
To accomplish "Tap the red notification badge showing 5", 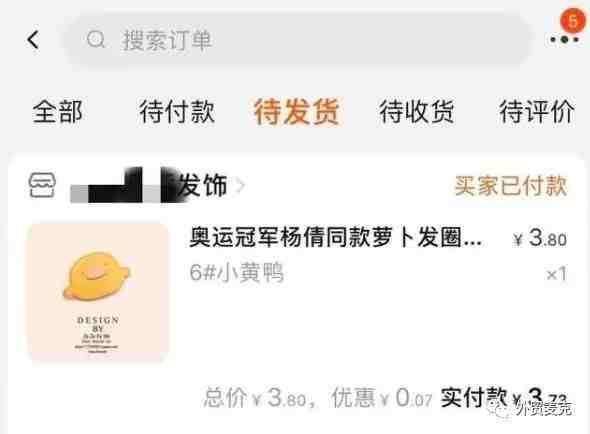I will coord(573,20).
